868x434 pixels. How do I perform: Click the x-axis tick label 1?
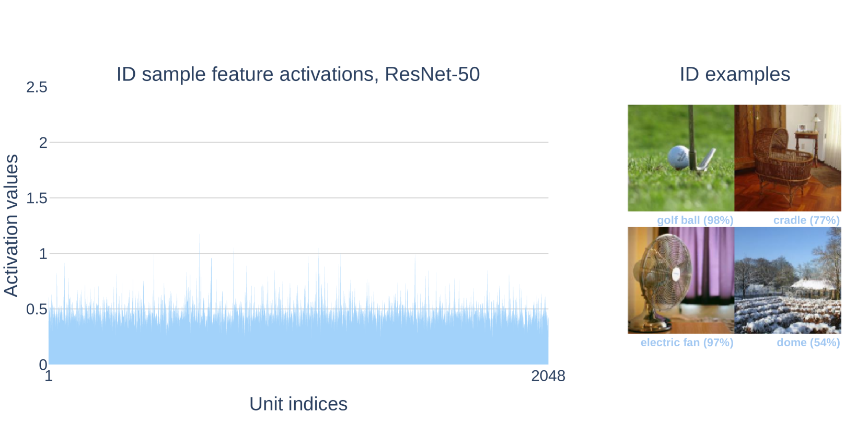click(49, 377)
